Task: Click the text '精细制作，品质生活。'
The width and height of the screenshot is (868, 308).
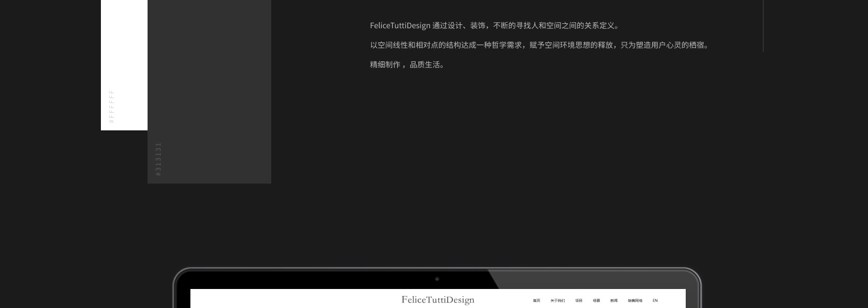Action: point(408,65)
